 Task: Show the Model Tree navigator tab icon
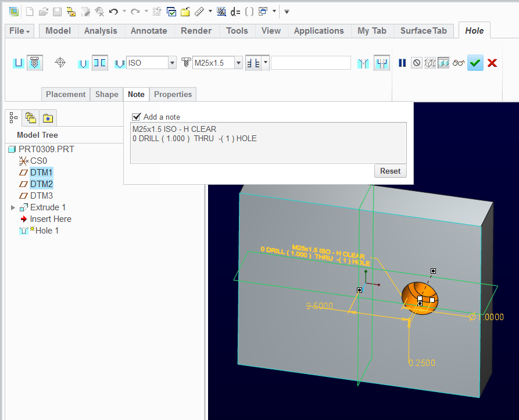click(x=13, y=118)
